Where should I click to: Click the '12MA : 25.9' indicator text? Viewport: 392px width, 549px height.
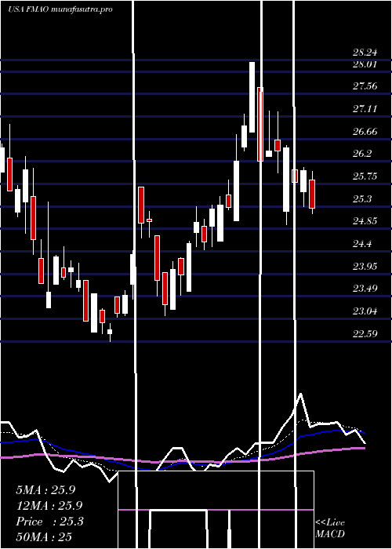(x=49, y=506)
